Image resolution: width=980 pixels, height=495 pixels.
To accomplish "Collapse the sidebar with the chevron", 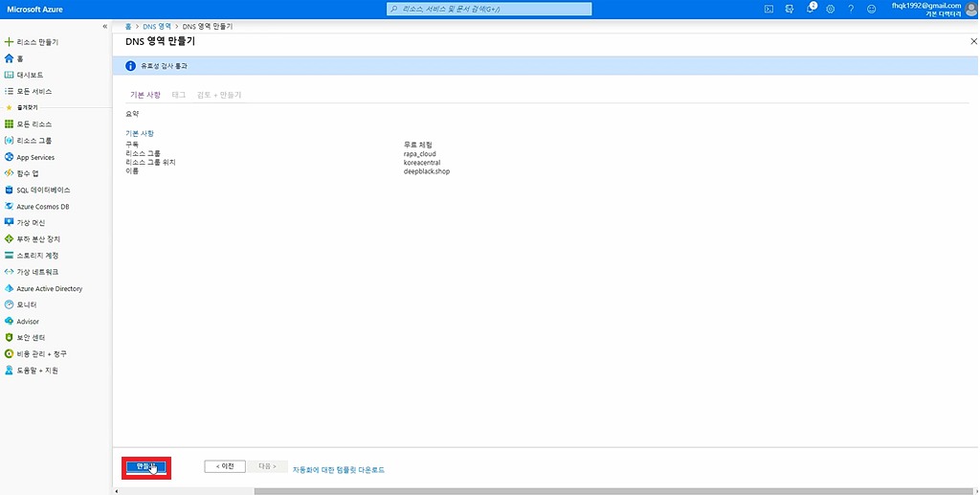I will point(105,26).
